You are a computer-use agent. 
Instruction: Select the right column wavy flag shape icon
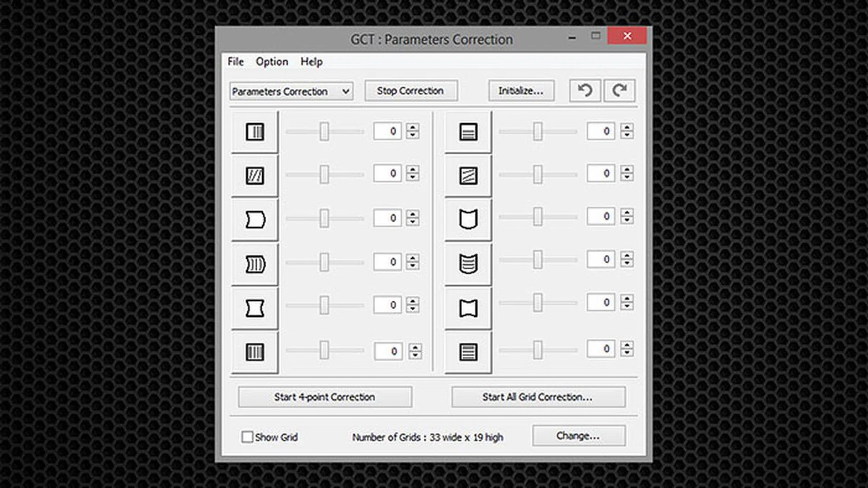click(x=468, y=308)
